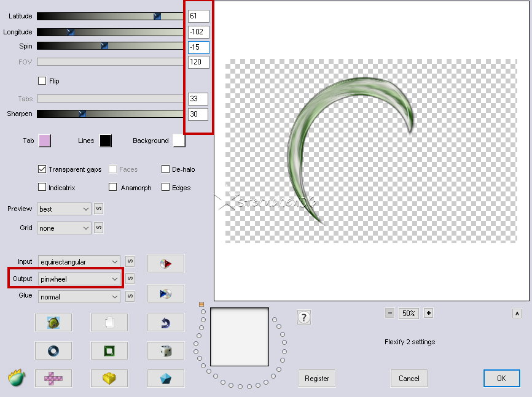Click the pink Tab color swatch

tap(45, 141)
